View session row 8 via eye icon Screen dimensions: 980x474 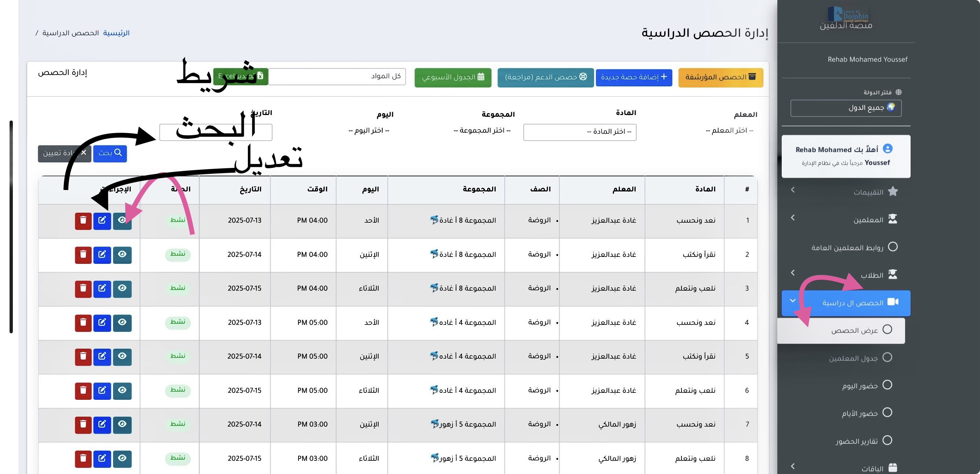[x=122, y=459]
